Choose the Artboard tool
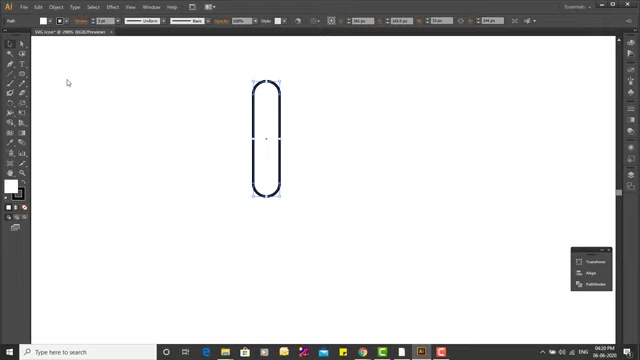 point(10,163)
